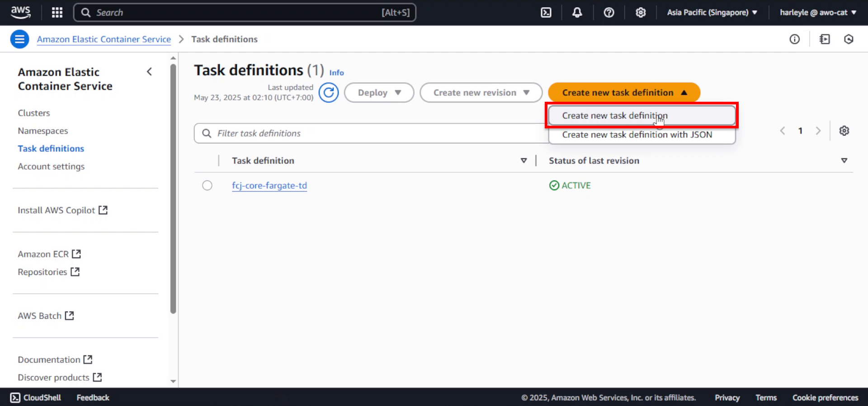
Task: Click the ACTIVE status text
Action: point(576,185)
